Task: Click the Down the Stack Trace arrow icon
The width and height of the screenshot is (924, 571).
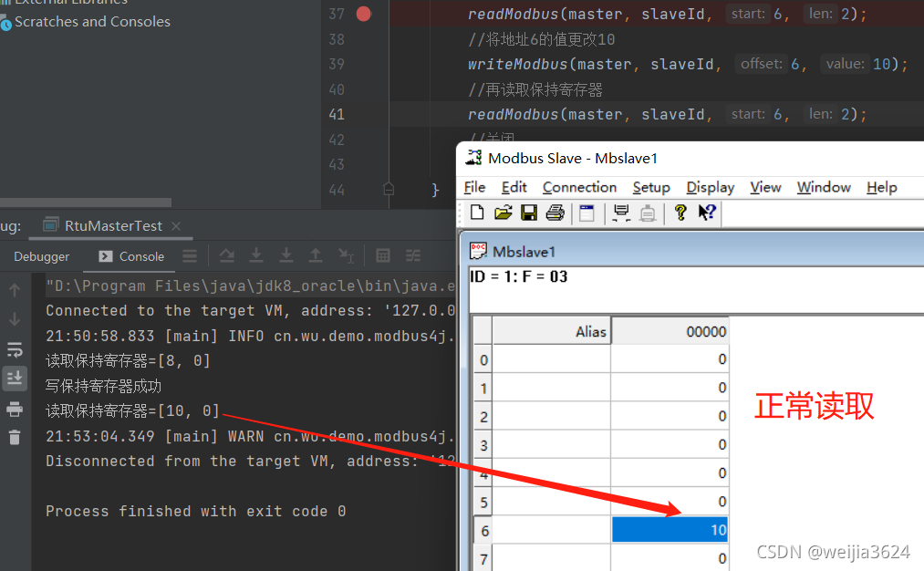Action: [x=15, y=319]
